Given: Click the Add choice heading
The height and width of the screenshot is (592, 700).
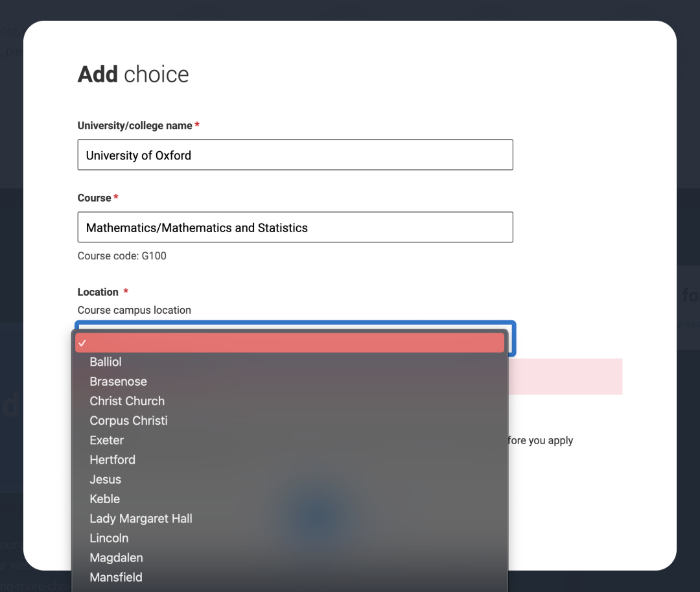Looking at the screenshot, I should tap(133, 74).
